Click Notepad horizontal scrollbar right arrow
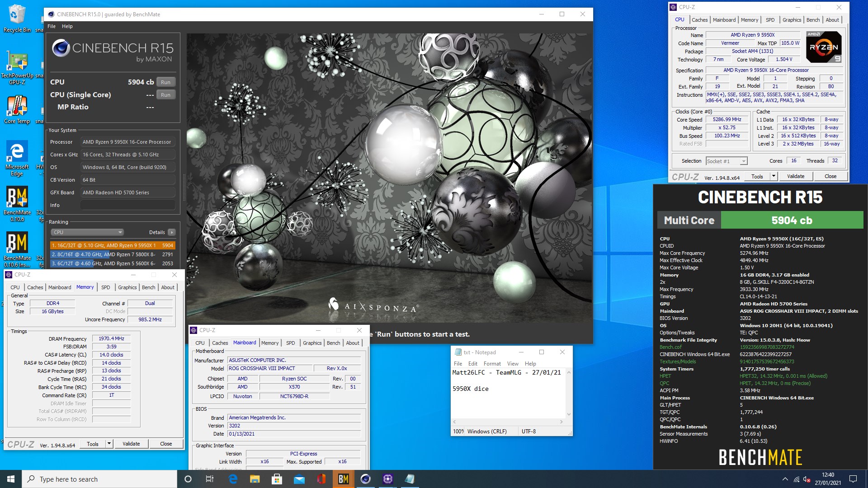The image size is (868, 488). click(x=561, y=422)
